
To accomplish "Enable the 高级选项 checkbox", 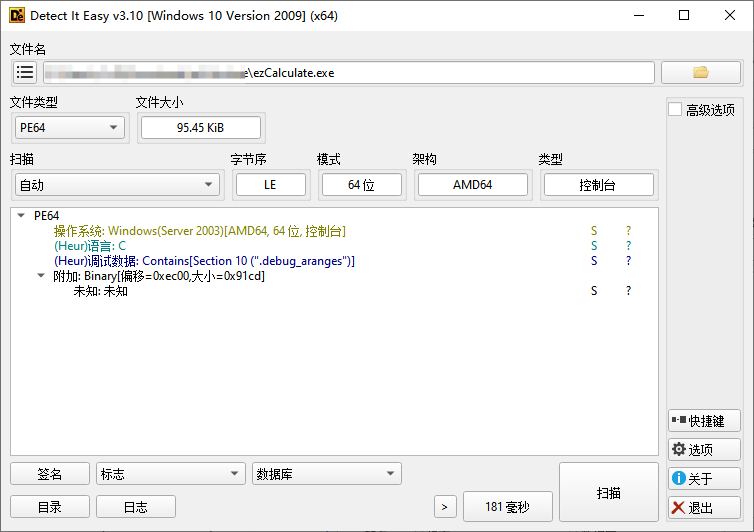I will 675,110.
